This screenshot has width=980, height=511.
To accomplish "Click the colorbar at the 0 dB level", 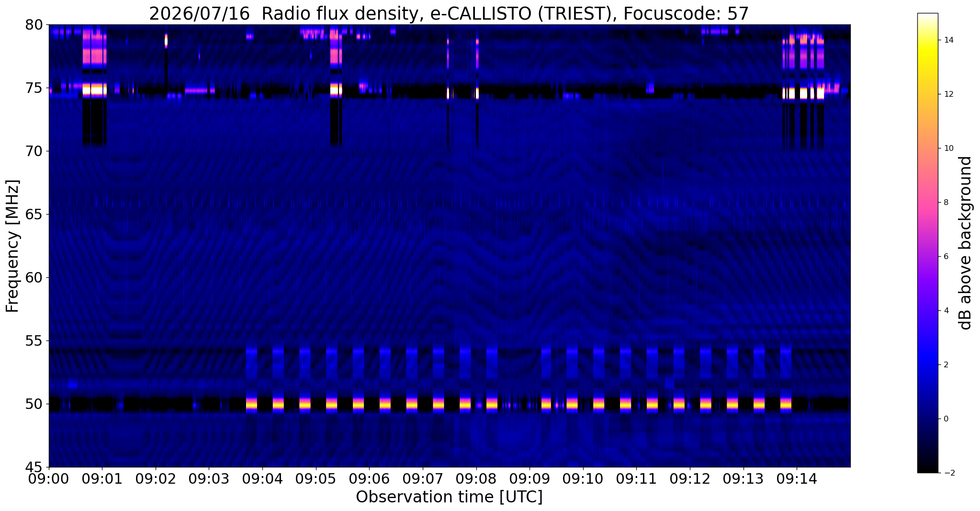I will pyautogui.click(x=927, y=419).
